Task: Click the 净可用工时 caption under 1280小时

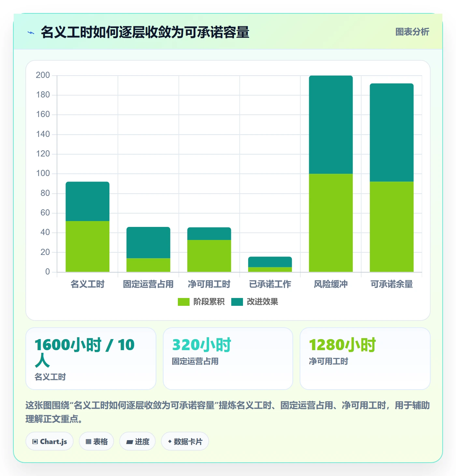Action: click(x=328, y=361)
